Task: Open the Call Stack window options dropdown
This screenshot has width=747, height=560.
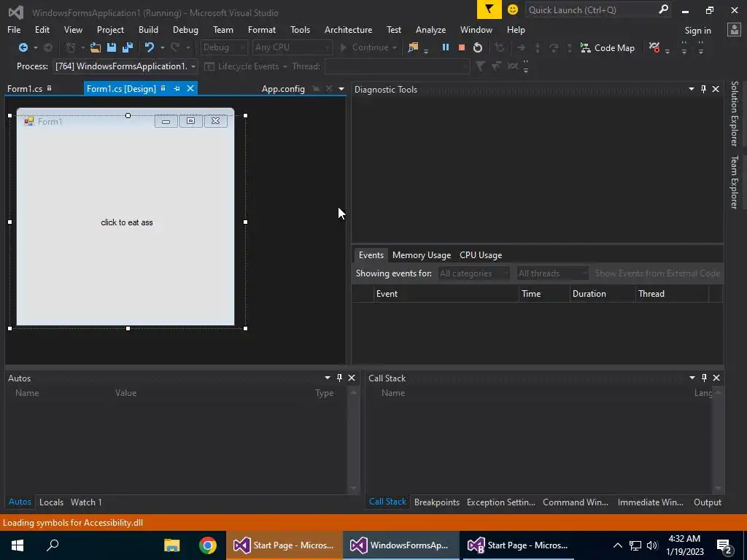Action: tap(692, 378)
